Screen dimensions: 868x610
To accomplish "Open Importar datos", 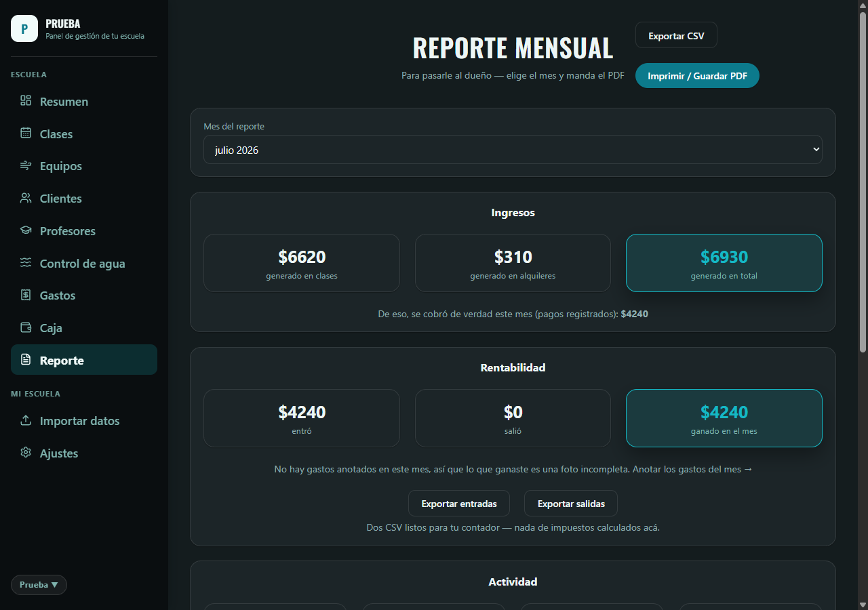I will click(x=84, y=421).
